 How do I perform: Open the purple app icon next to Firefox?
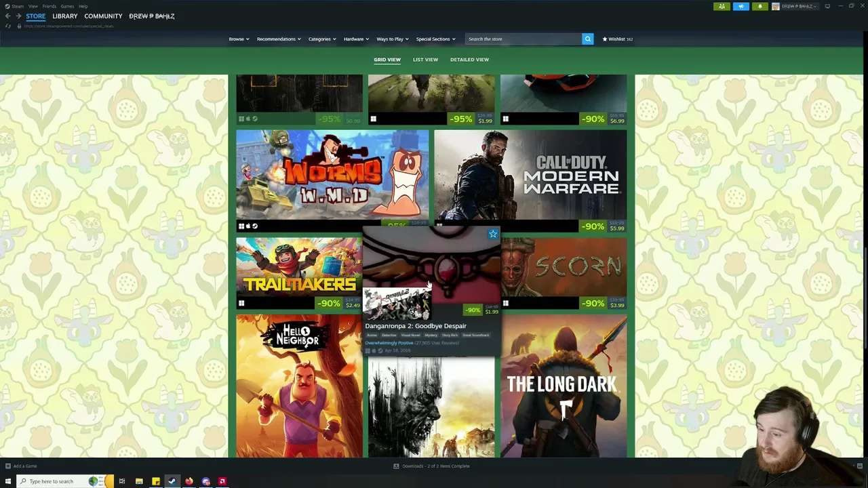[x=206, y=481]
